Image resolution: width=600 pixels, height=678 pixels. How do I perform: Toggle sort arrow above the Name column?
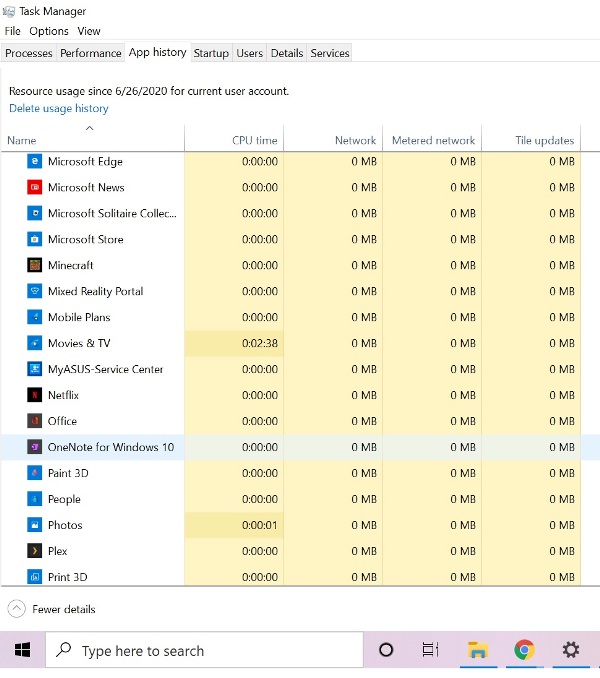pos(89,128)
